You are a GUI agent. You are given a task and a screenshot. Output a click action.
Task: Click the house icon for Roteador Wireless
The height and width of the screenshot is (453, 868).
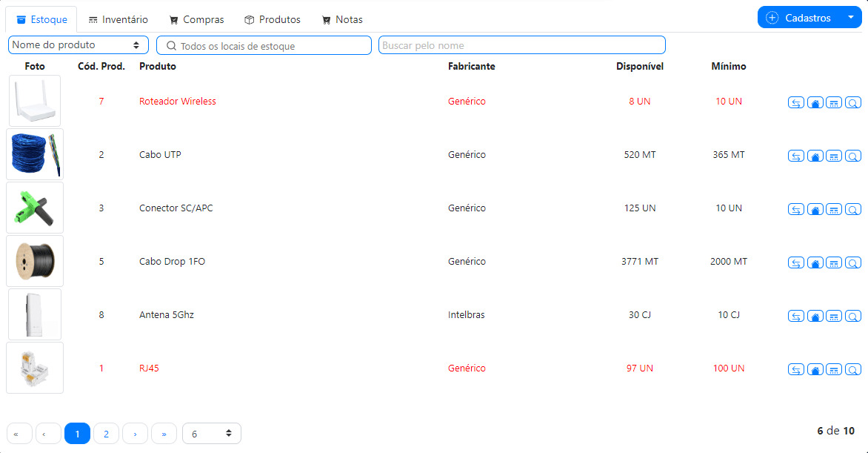pos(815,103)
